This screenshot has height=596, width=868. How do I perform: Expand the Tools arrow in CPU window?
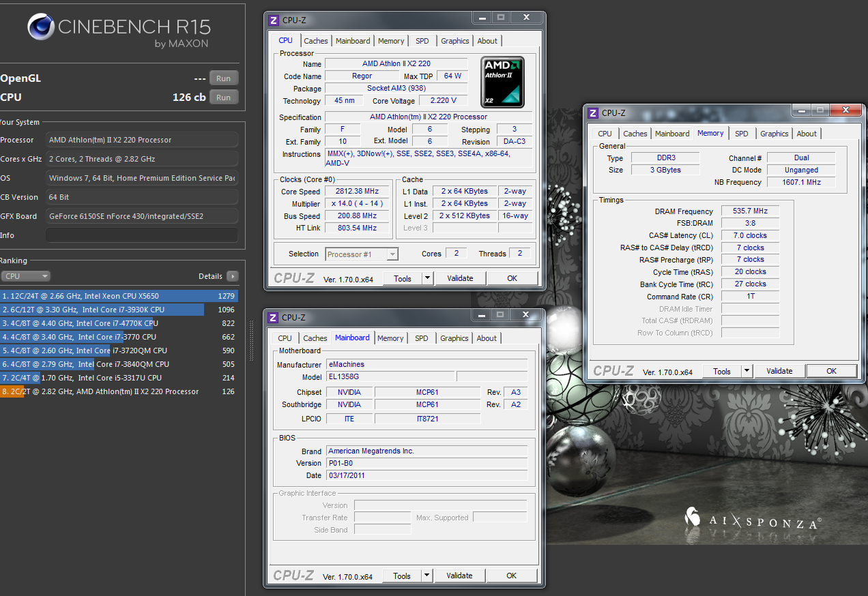[428, 278]
